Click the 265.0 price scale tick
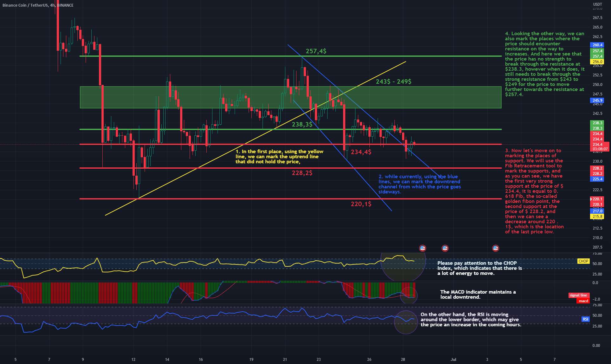 pyautogui.click(x=597, y=27)
